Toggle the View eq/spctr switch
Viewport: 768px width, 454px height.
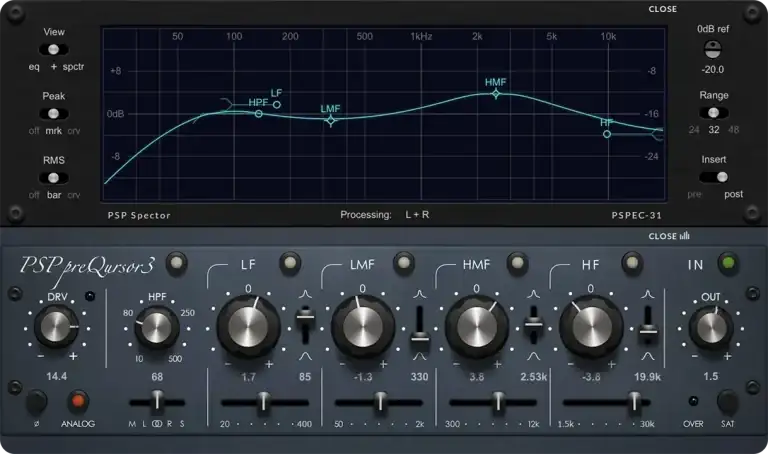(x=53, y=49)
